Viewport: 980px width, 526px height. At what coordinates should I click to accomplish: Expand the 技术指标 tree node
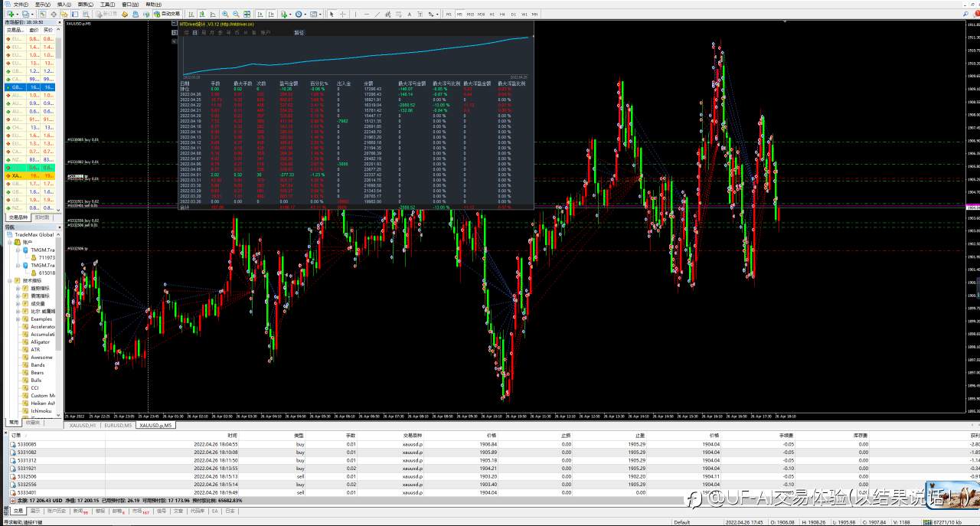(11, 280)
